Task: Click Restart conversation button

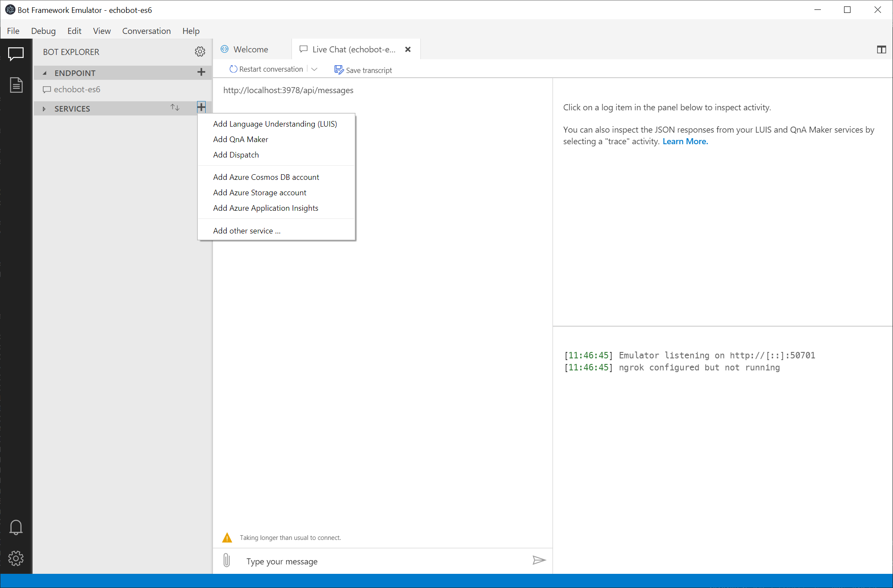Action: pos(266,69)
